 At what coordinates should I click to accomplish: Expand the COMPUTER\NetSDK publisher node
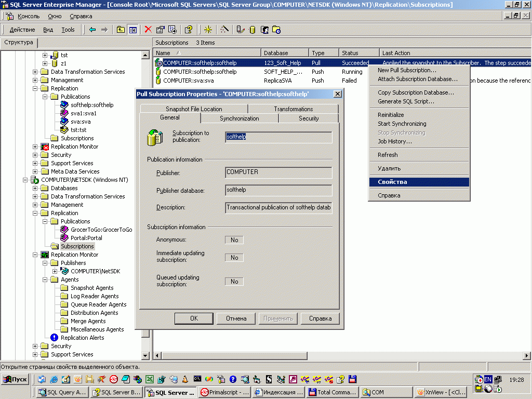point(55,271)
